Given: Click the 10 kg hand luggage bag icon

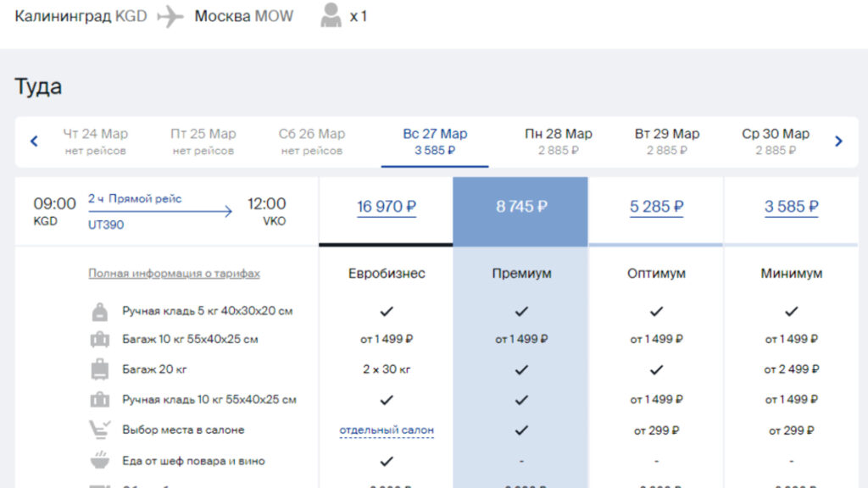Looking at the screenshot, I should click(100, 399).
